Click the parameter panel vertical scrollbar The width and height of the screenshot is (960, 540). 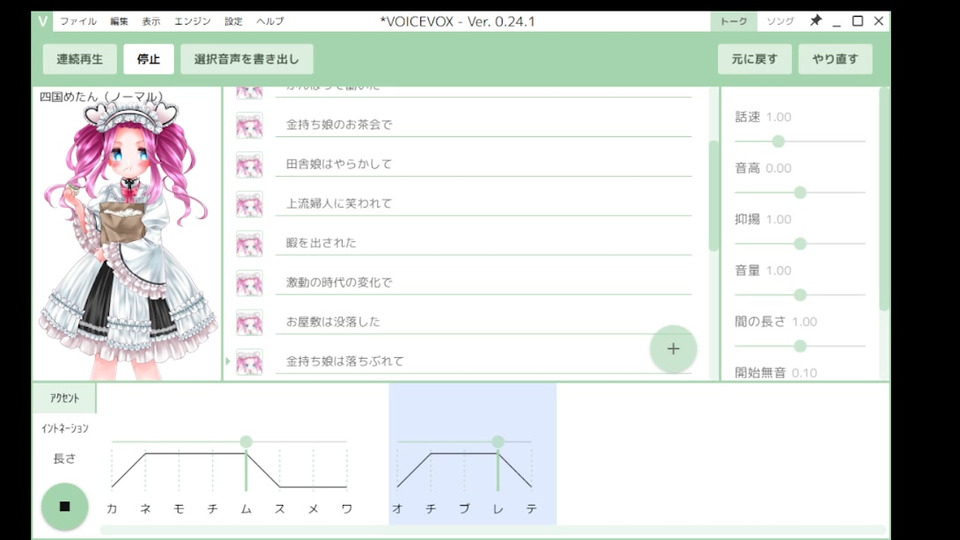[883, 199]
